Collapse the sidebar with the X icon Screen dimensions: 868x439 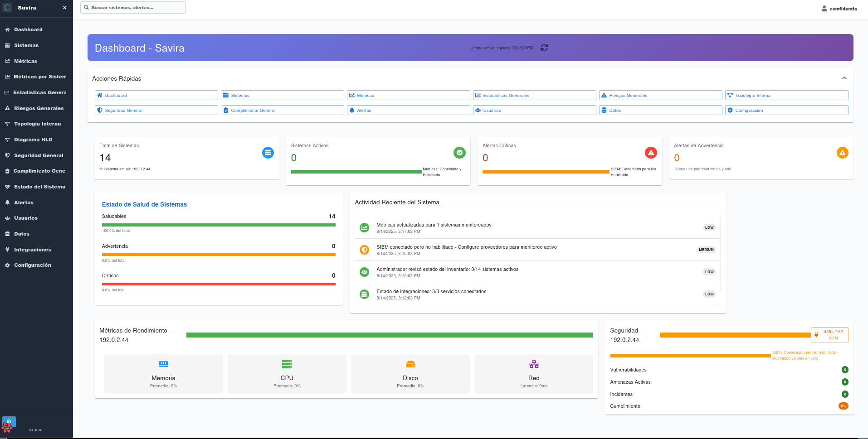[65, 7]
